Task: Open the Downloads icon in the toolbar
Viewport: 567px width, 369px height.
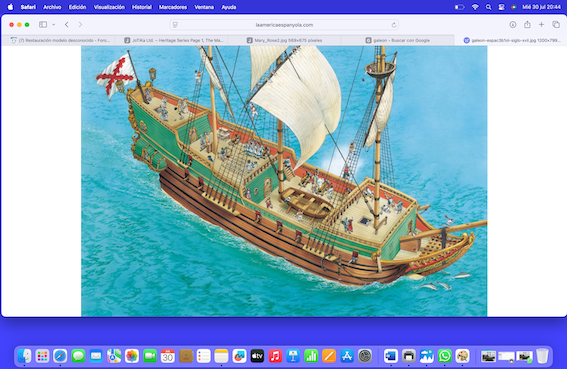Action: [x=513, y=25]
